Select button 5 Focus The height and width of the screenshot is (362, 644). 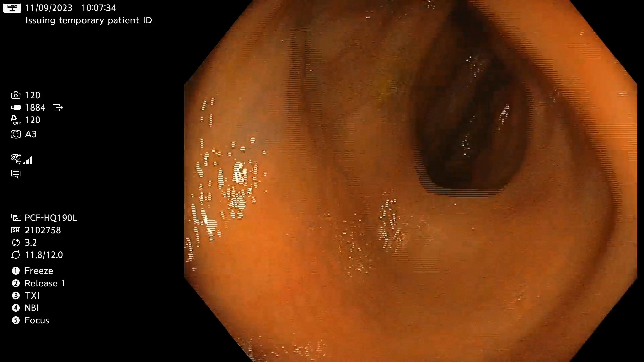pyautogui.click(x=31, y=320)
